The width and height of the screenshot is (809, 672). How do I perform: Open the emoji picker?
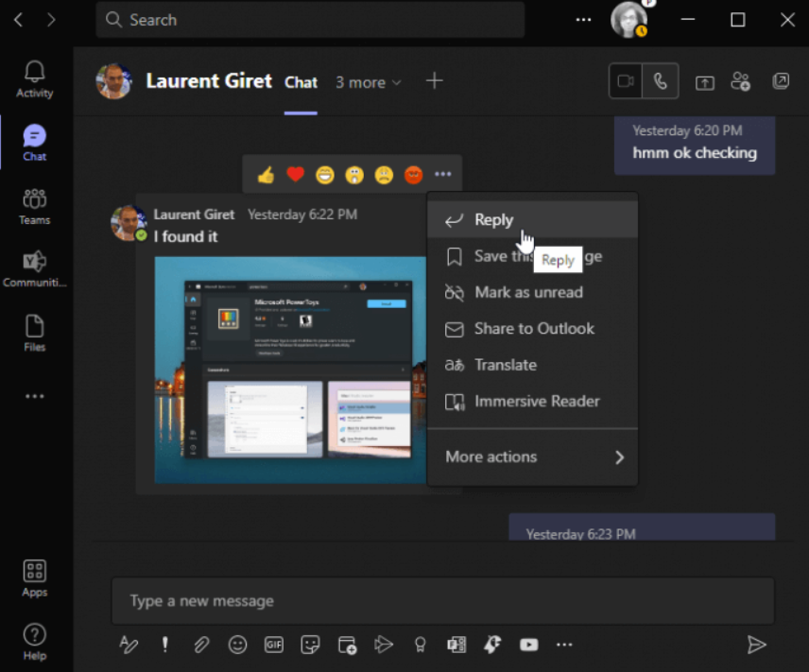tap(237, 645)
